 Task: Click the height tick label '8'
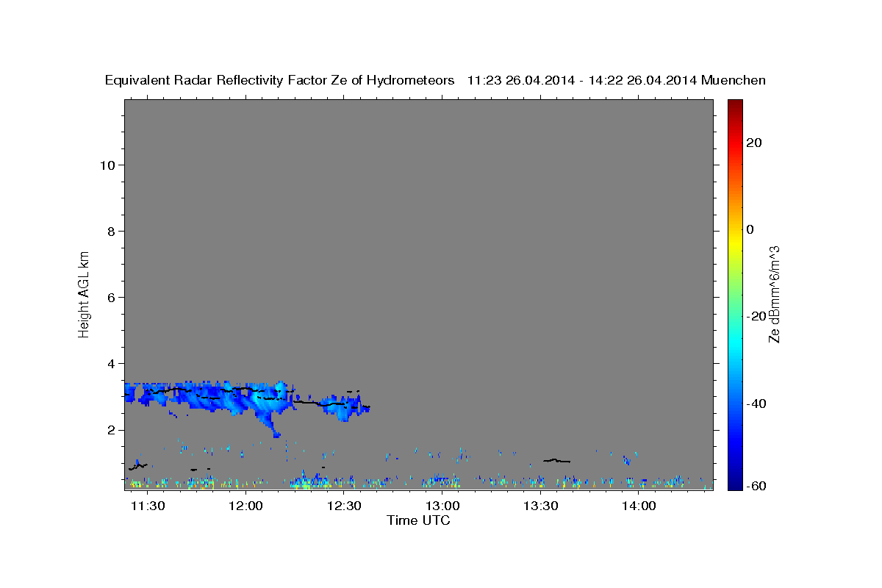[x=111, y=231]
